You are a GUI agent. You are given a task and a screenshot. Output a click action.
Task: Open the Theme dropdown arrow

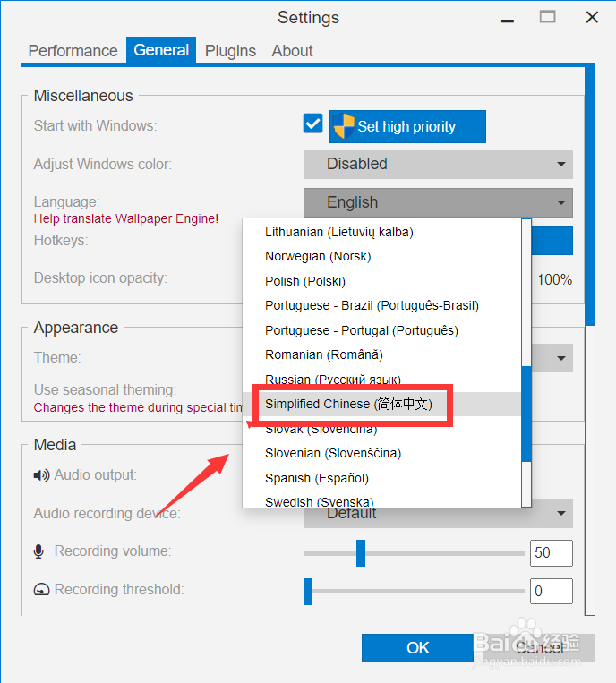coord(561,358)
